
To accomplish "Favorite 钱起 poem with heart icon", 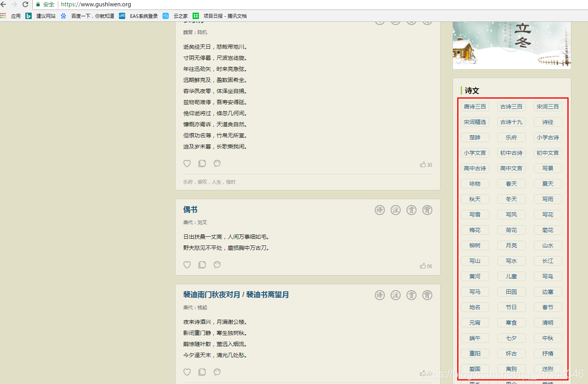I will [187, 372].
